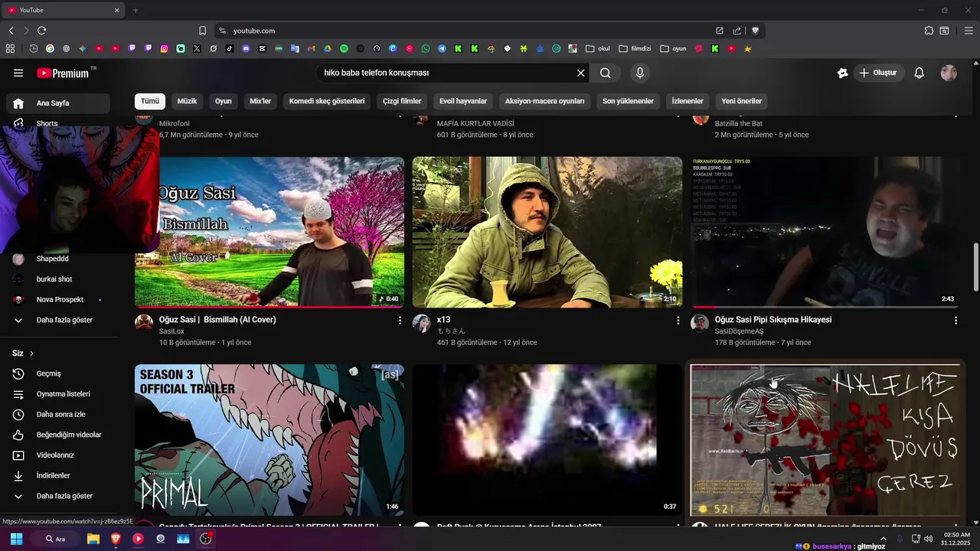Open the Half Life Kısa Dövüş thumbnail
The image size is (980, 551).
[x=825, y=440]
